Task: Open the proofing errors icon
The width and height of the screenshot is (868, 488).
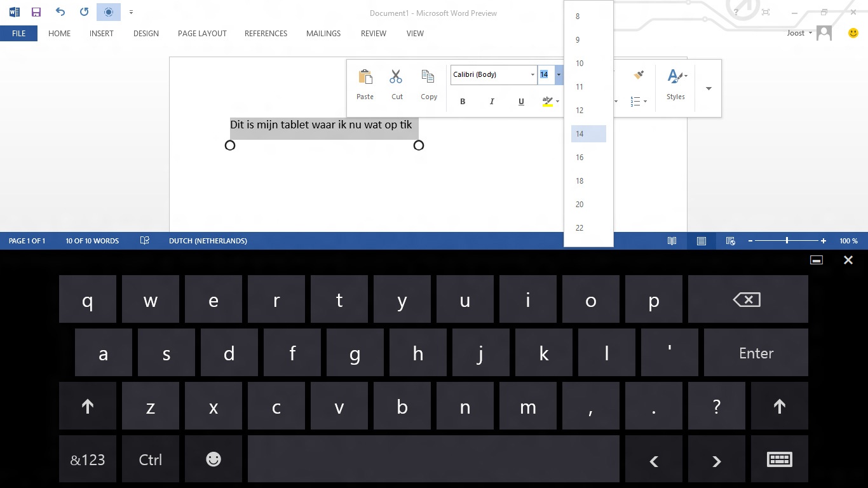Action: point(145,241)
